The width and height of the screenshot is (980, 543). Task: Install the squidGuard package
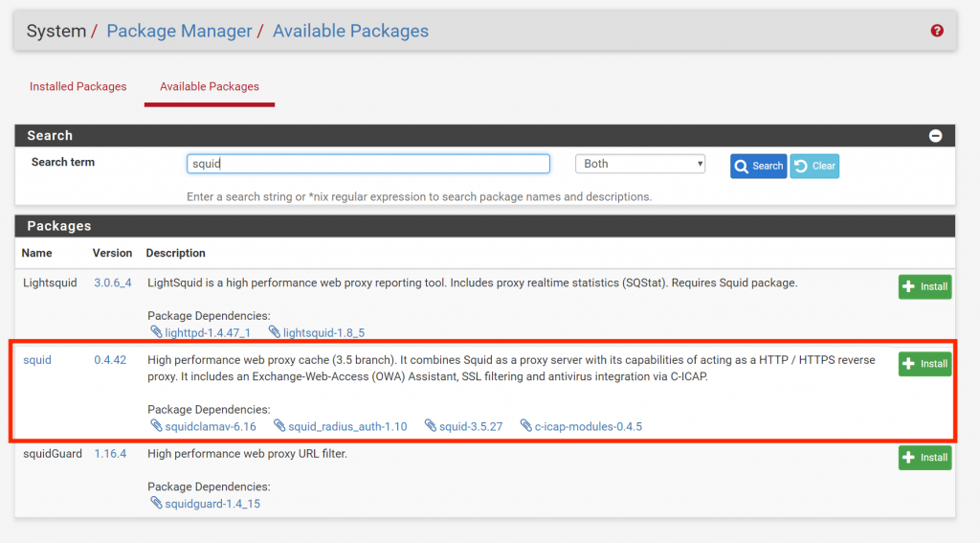click(925, 458)
